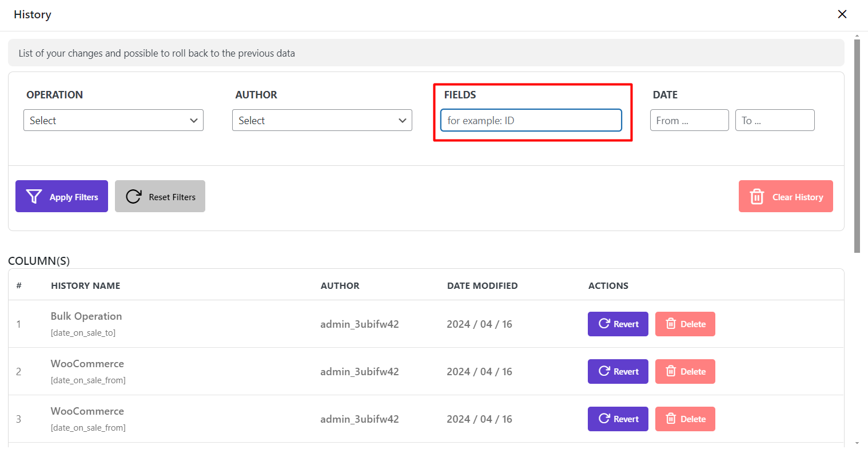868x453 pixels.
Task: Click the Fields filter input box
Action: point(531,120)
